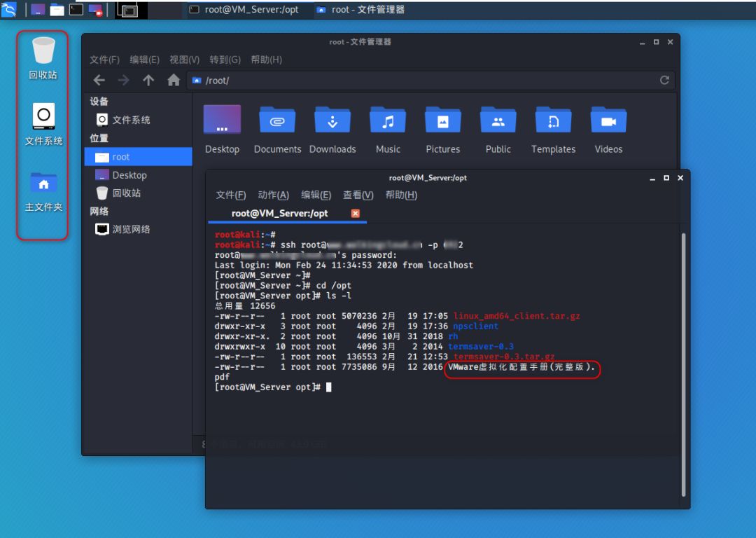
Task: Open 帮助(H) menu in terminal window
Action: (x=401, y=195)
